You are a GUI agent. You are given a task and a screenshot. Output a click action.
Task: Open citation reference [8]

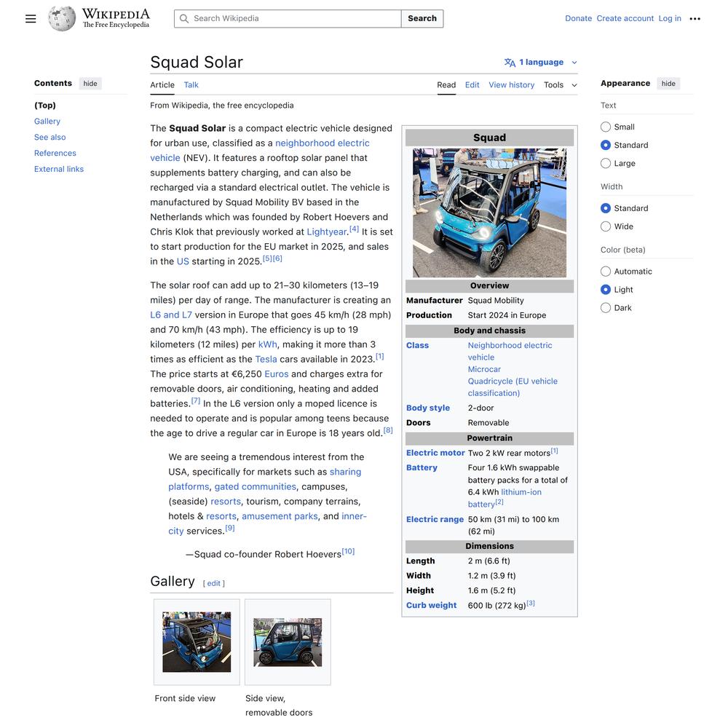click(x=388, y=430)
